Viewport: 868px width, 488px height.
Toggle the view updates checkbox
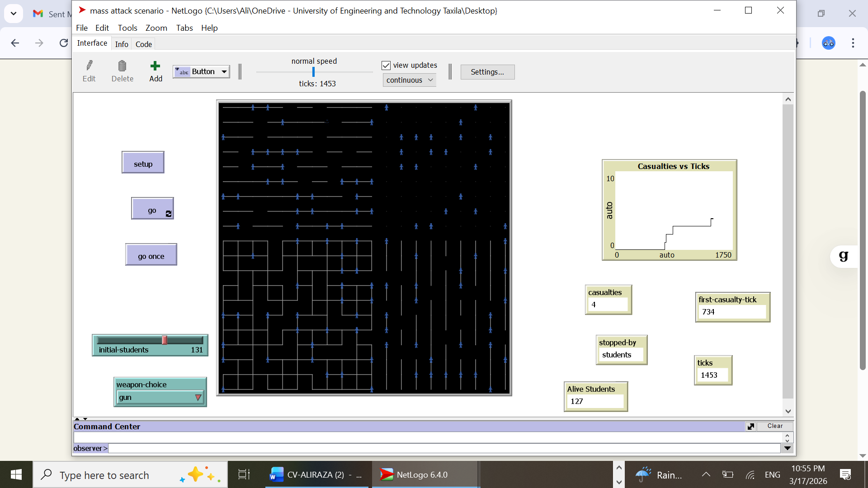click(386, 66)
